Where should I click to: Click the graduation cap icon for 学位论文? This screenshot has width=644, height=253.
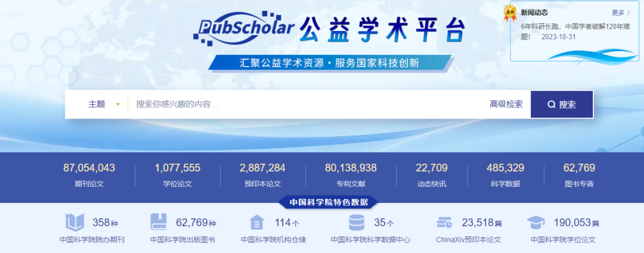(x=535, y=223)
